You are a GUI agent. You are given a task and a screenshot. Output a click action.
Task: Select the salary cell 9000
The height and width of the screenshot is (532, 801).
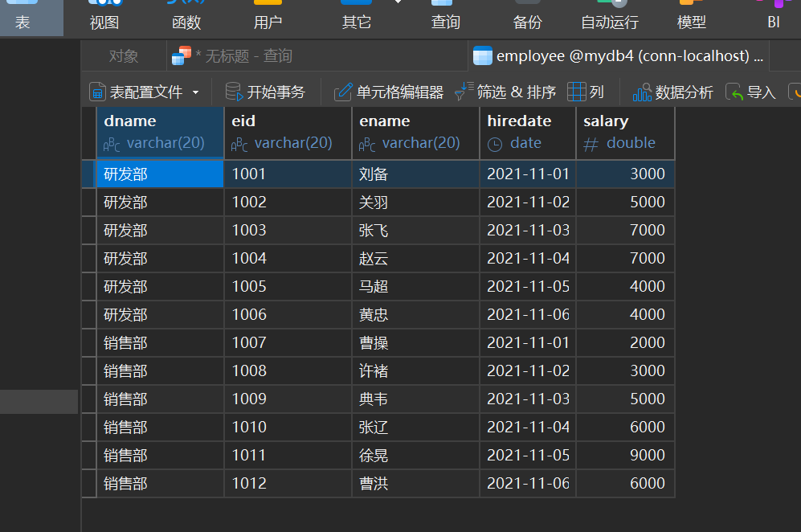tap(625, 455)
